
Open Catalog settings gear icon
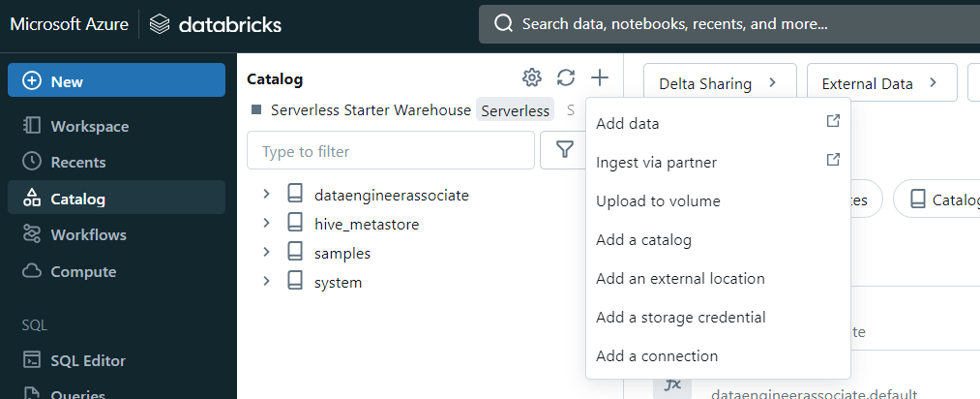pos(531,78)
